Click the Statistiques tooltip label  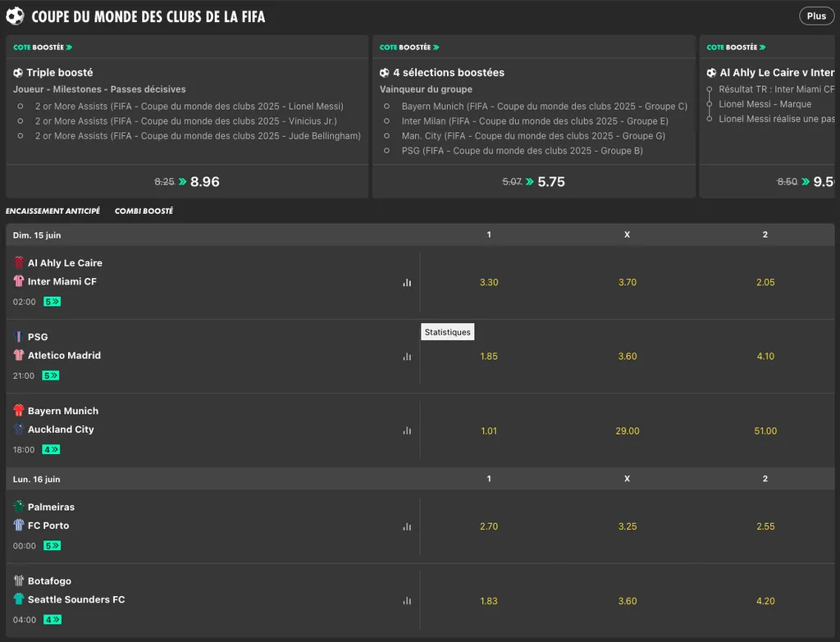coord(447,331)
